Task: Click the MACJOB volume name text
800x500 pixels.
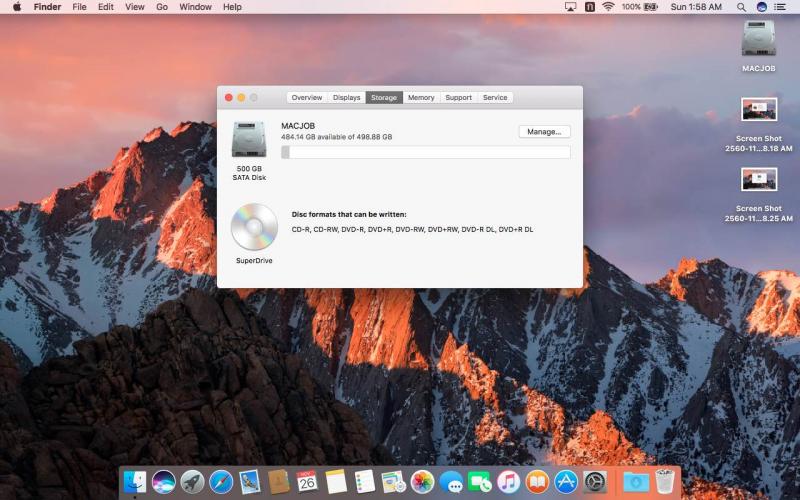Action: (x=298, y=126)
